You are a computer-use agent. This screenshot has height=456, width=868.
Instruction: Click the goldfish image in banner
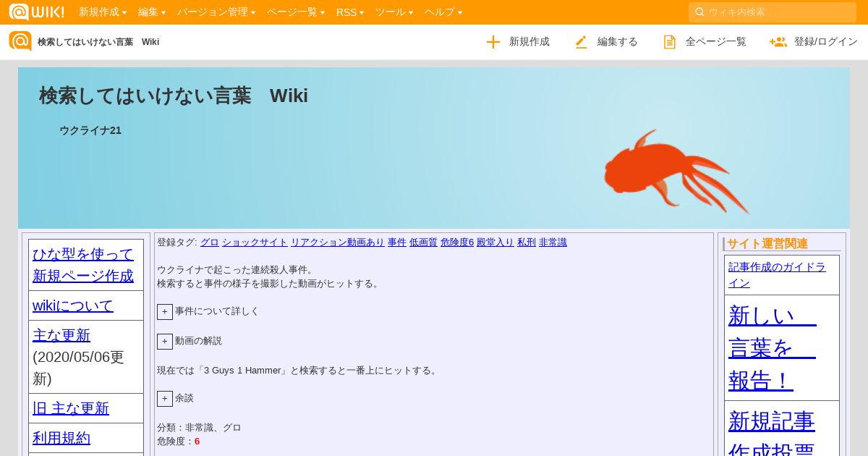(x=676, y=172)
